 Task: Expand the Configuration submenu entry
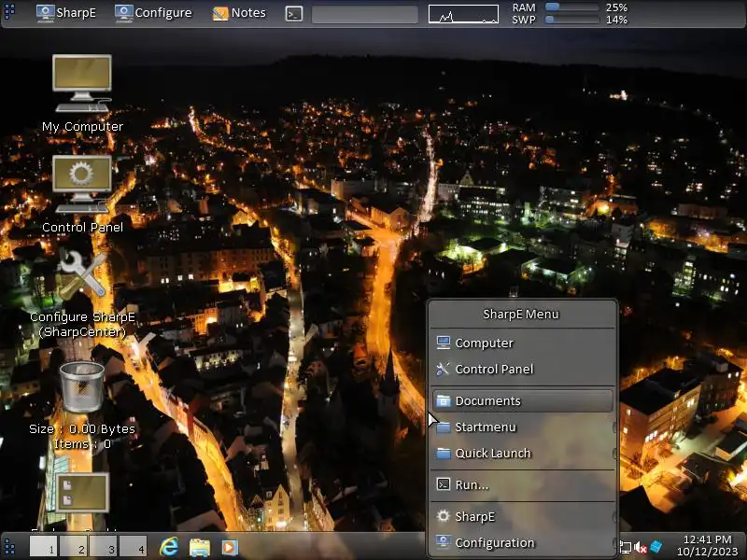click(x=522, y=543)
